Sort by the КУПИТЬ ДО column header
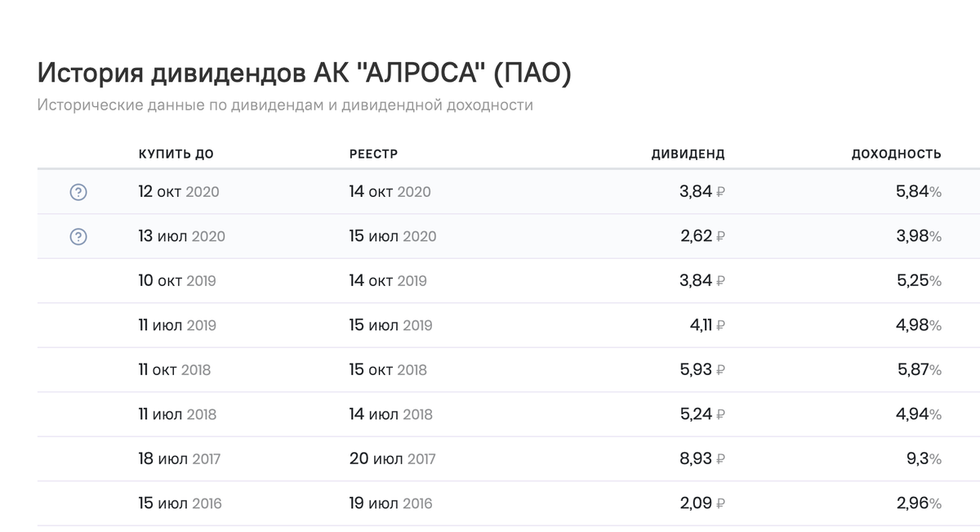Viewport: 980px width, 532px height. pos(176,152)
